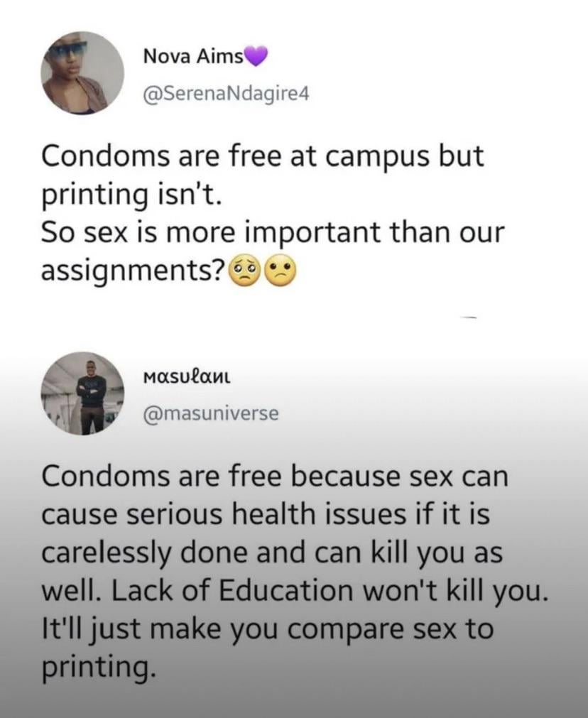Open the Nova Aims display name

(193, 56)
